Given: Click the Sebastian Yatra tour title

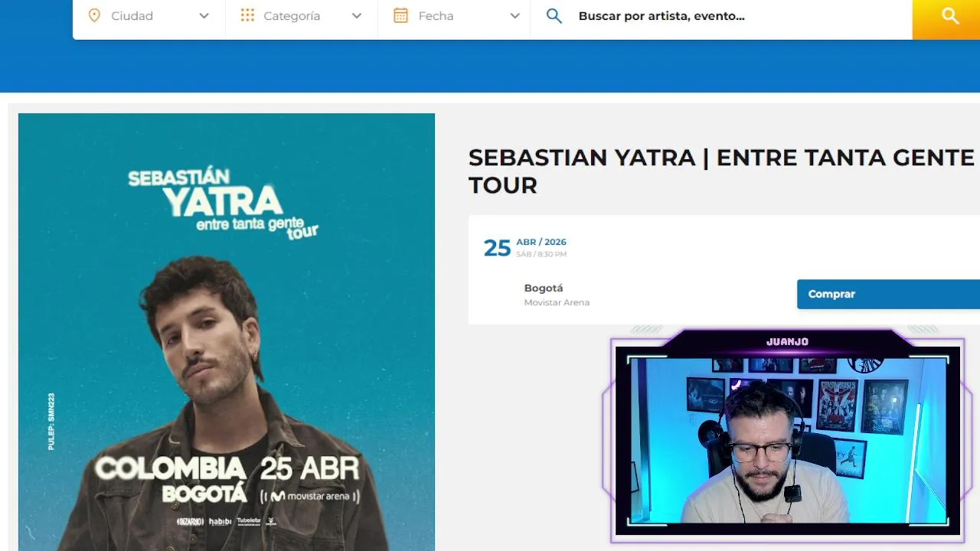Looking at the screenshot, I should tap(721, 171).
